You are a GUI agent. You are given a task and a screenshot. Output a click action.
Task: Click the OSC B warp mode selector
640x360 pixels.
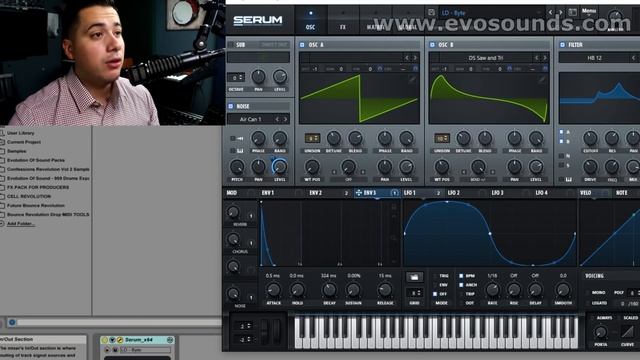(478, 179)
